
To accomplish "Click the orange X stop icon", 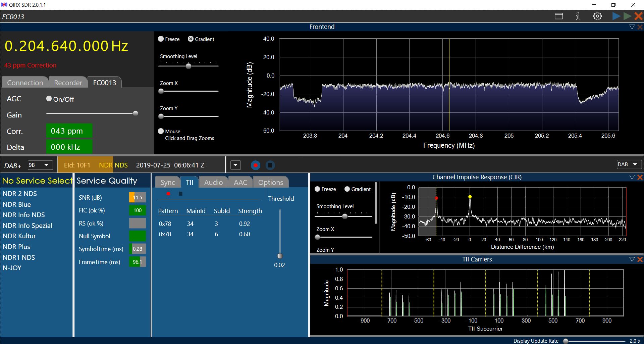I will pos(638,16).
